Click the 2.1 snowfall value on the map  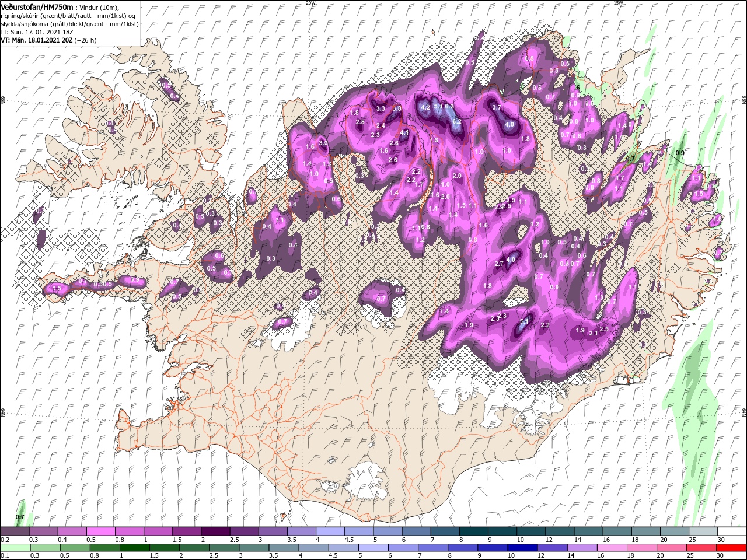594,333
